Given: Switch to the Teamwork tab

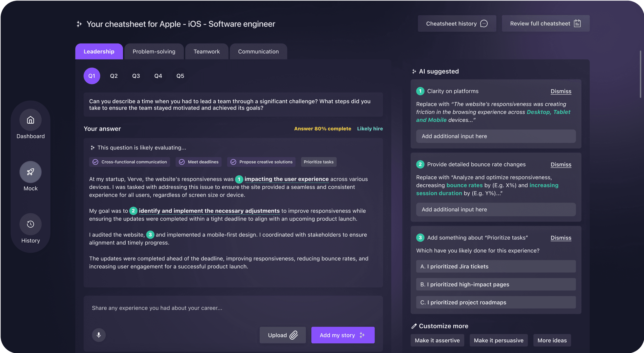Looking at the screenshot, I should (x=207, y=51).
